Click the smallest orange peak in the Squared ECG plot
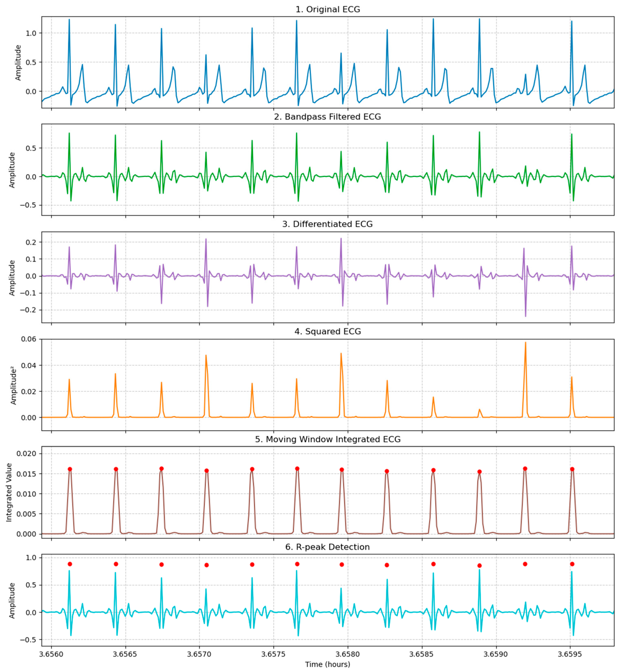619x672 pixels. [x=479, y=410]
